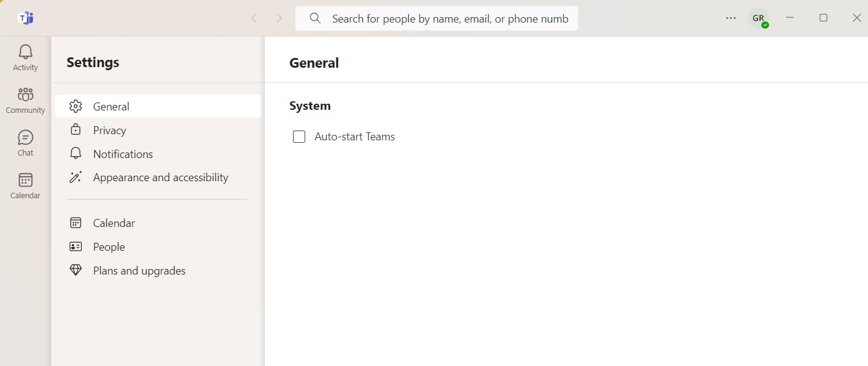
Task: Click the Teams logo icon
Action: (26, 18)
